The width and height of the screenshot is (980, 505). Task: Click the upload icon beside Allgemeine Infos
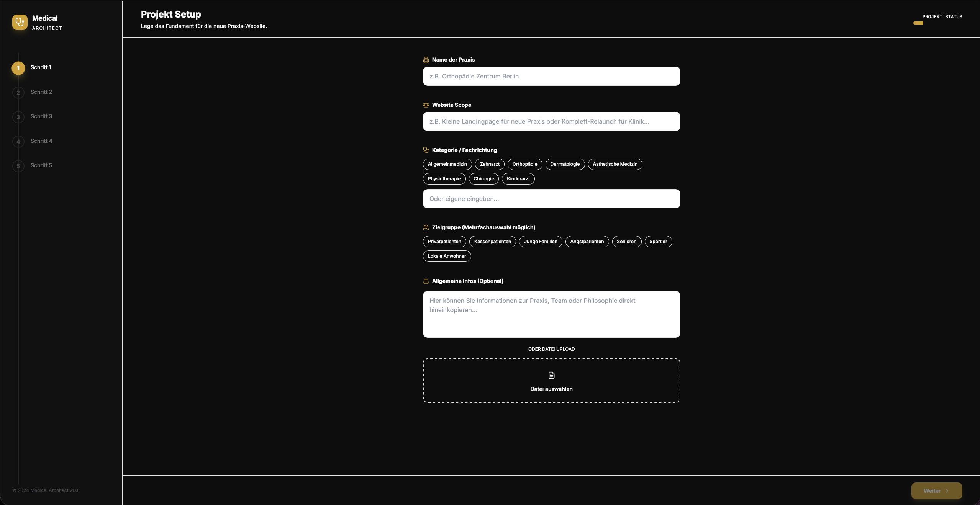pos(426,281)
